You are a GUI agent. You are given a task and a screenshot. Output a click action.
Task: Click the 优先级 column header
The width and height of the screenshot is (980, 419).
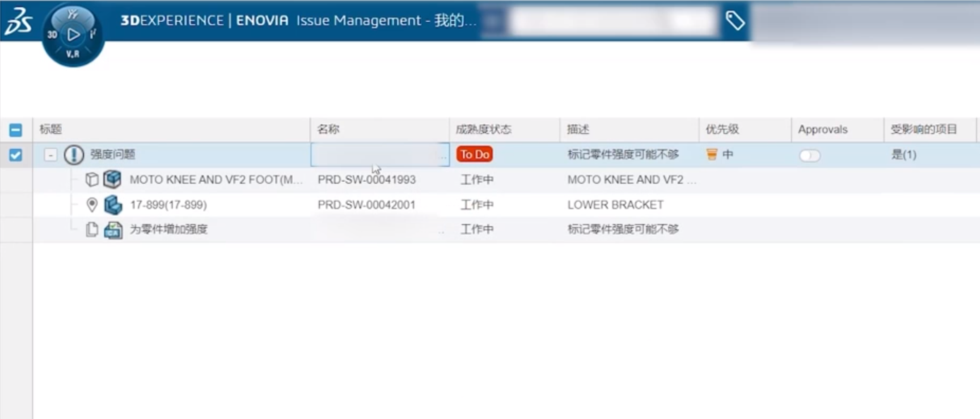(722, 130)
